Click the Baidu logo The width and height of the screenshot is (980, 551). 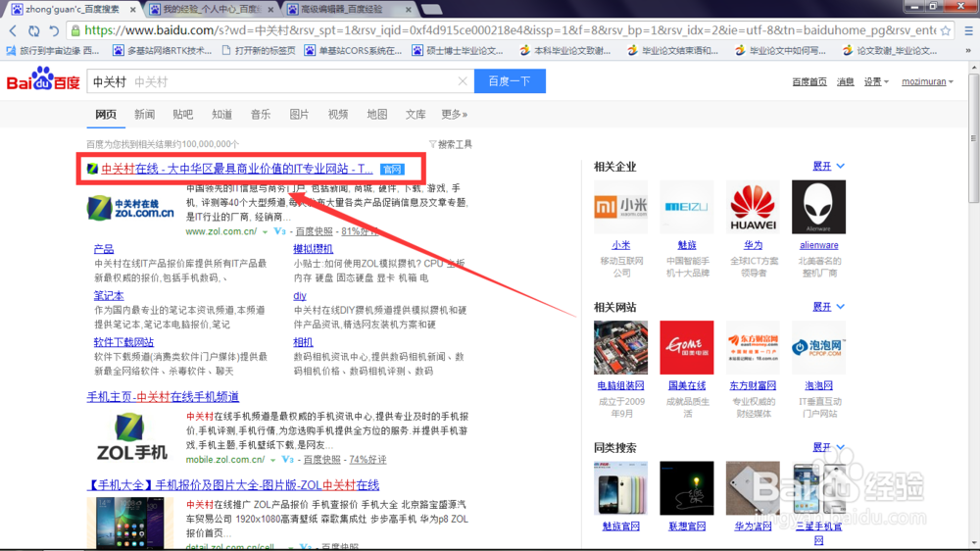(x=43, y=79)
